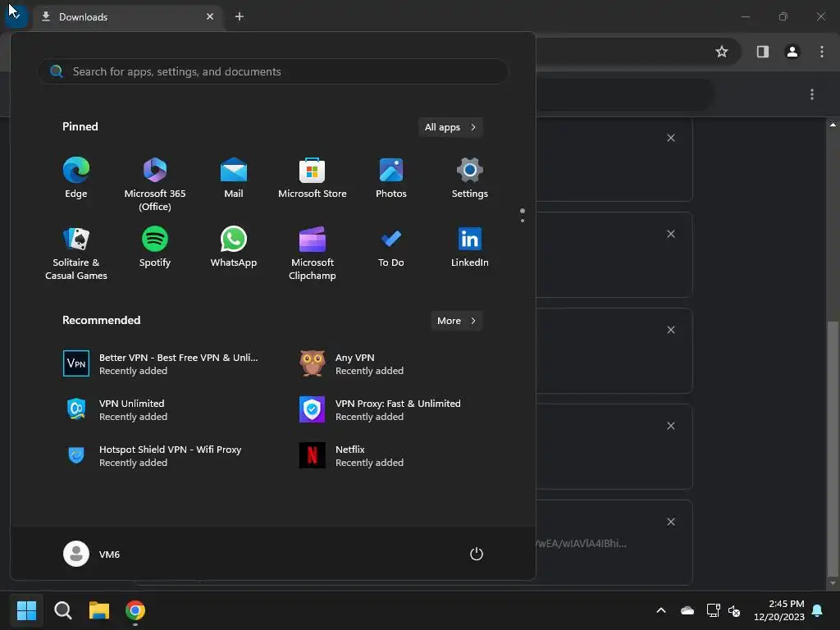
Task: Go to next page of pinned apps
Action: point(523,220)
